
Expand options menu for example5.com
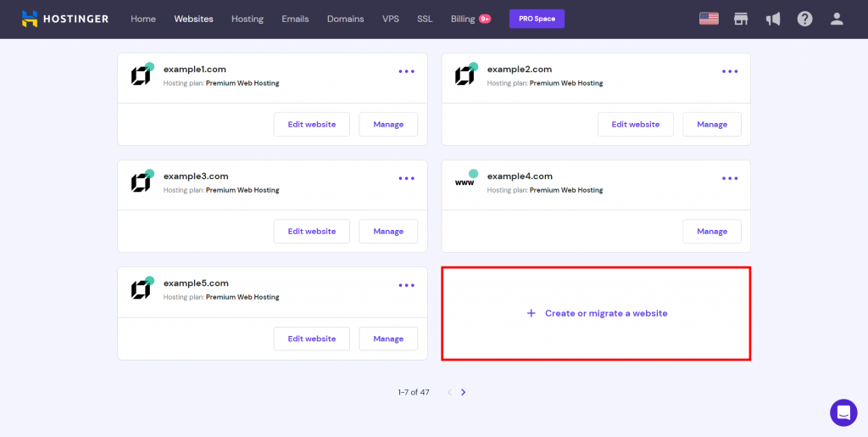coord(407,285)
